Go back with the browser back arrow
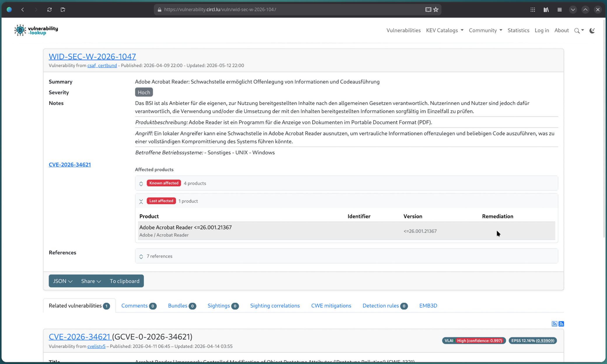 tap(22, 10)
